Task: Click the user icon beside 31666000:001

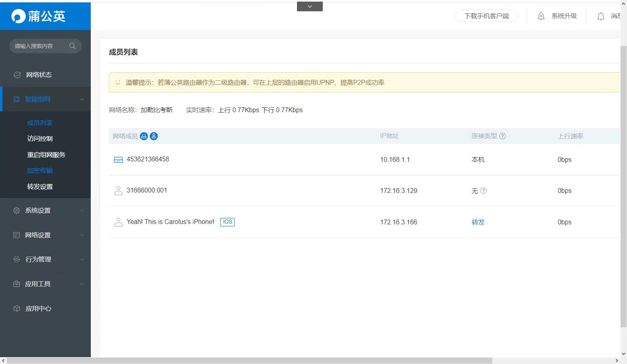Action: tap(118, 190)
